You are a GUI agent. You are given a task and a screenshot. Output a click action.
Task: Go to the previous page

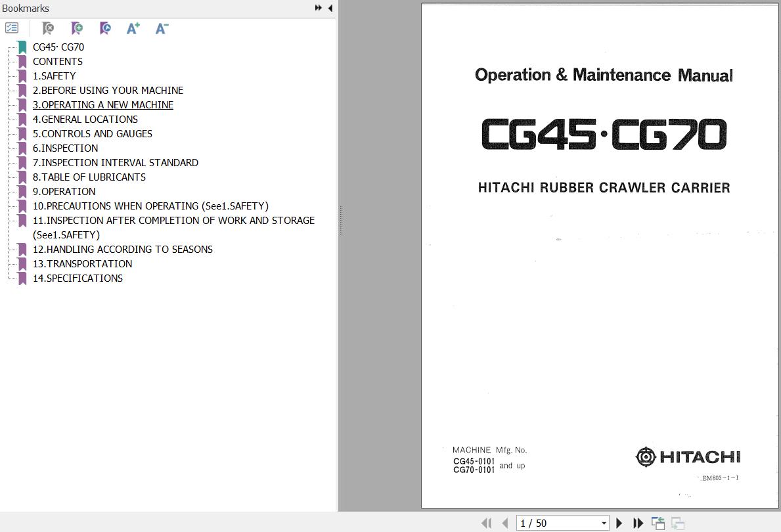505,523
